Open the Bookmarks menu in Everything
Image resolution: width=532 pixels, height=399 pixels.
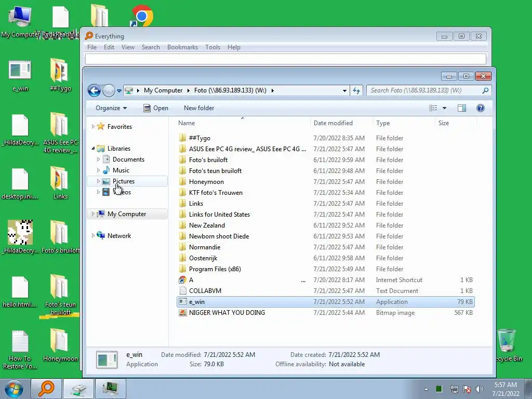click(x=182, y=47)
